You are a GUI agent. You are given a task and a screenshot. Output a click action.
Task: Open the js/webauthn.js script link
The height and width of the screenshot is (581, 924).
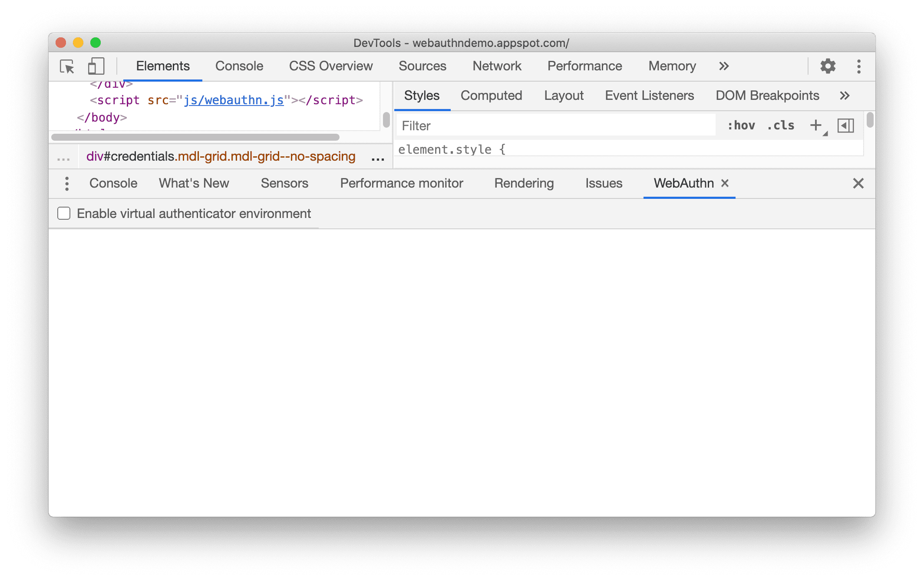click(x=234, y=100)
